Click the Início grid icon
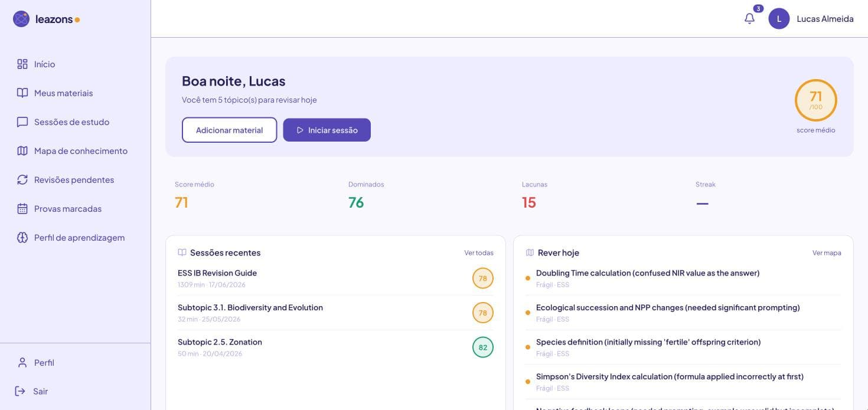 tap(22, 64)
